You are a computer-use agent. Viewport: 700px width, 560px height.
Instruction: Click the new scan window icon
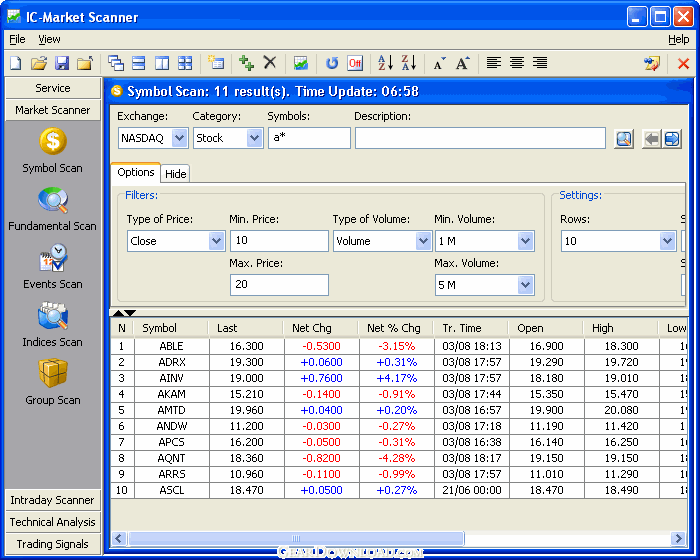(x=216, y=63)
